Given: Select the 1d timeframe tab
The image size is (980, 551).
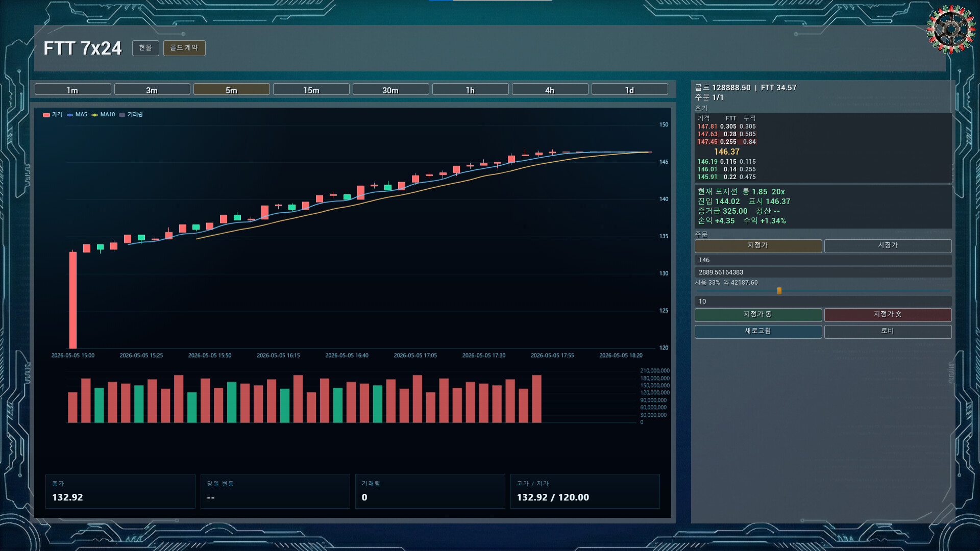Looking at the screenshot, I should 630,89.
